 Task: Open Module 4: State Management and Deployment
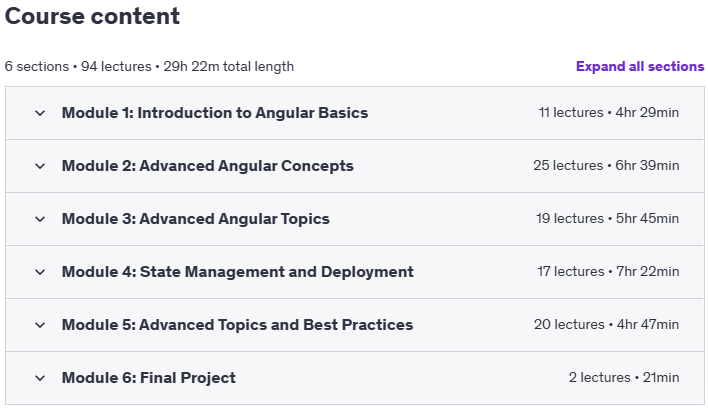(x=238, y=272)
